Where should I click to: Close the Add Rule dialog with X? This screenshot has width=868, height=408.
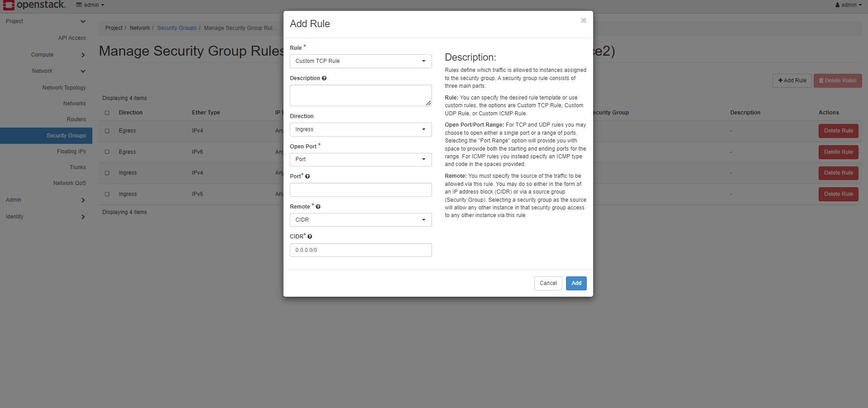pyautogui.click(x=583, y=20)
